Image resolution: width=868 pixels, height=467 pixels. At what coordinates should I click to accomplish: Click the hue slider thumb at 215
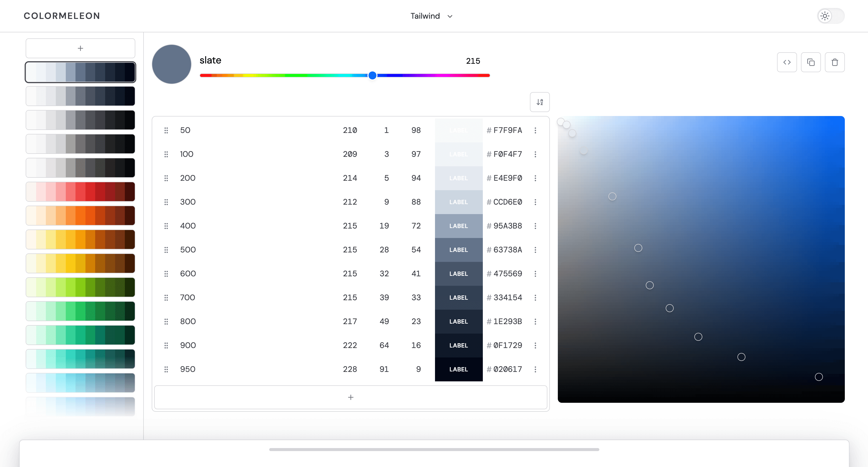[x=372, y=75]
